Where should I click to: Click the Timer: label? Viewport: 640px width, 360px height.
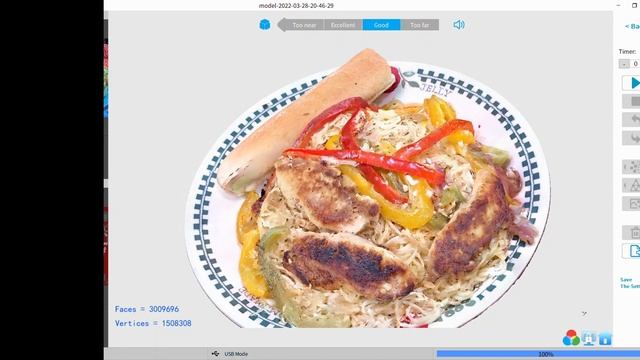[x=627, y=51]
